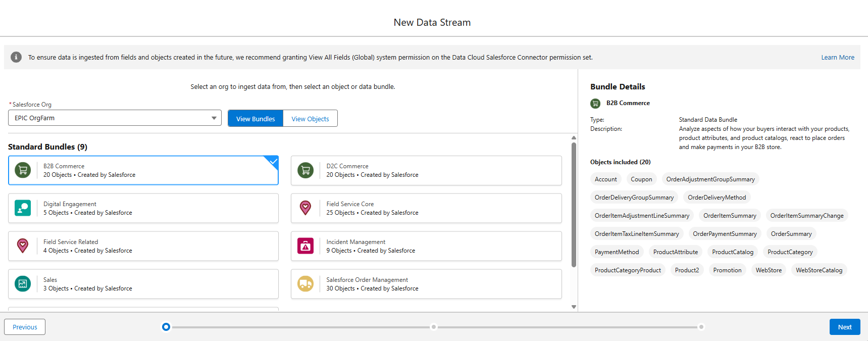868x341 pixels.
Task: Click the info icon in the banner
Action: [x=16, y=57]
